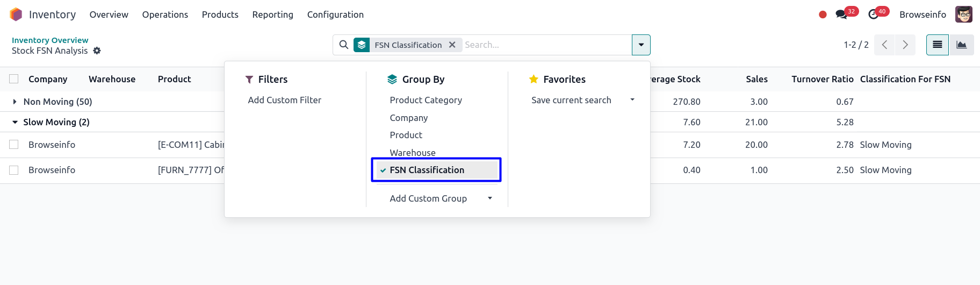Click the Inventory app logo icon
The height and width of the screenshot is (285, 980).
coord(16,15)
